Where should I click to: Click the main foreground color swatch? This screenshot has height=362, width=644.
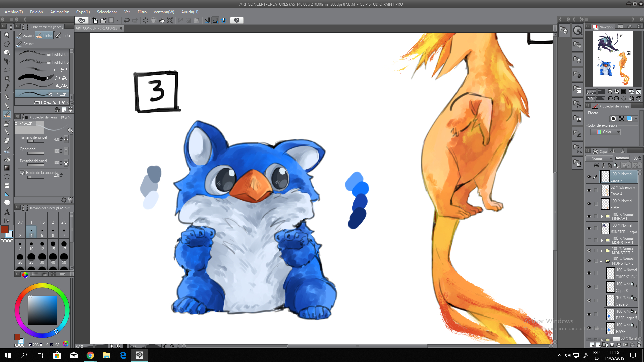pyautogui.click(x=5, y=229)
